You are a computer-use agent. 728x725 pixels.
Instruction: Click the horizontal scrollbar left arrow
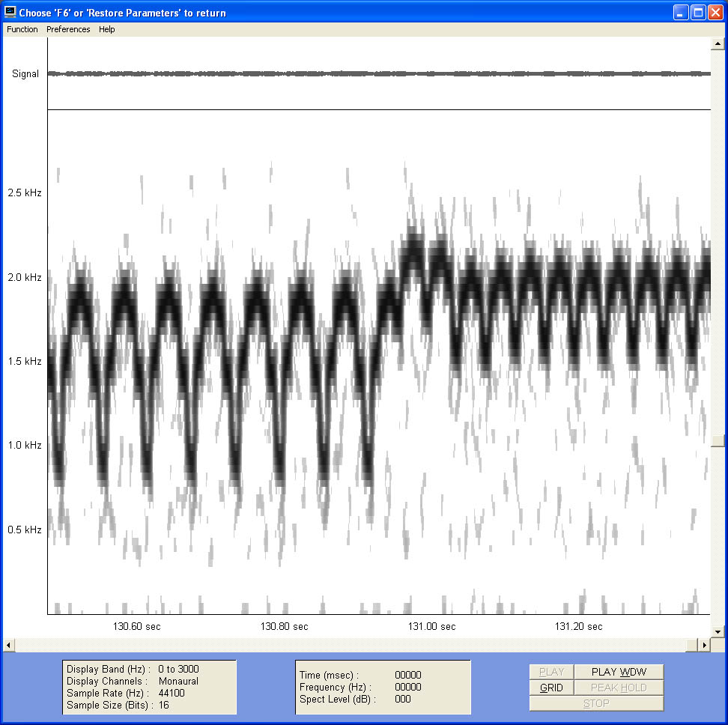click(x=8, y=645)
